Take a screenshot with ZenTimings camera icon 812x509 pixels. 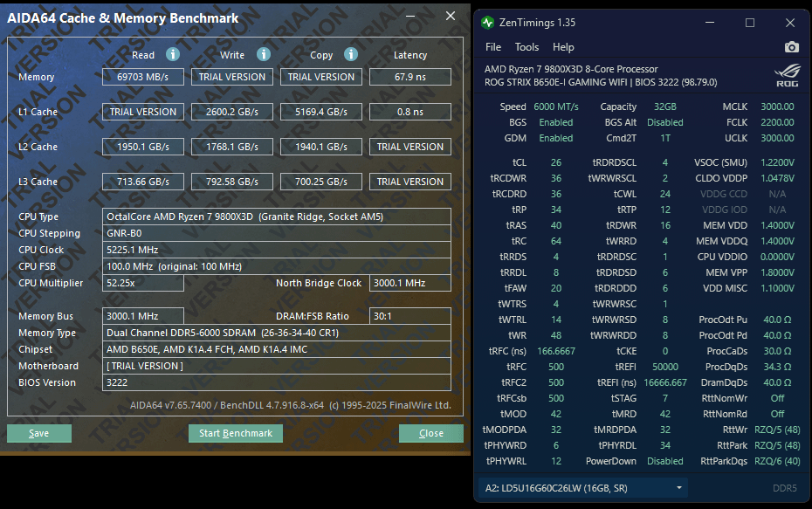coord(791,47)
